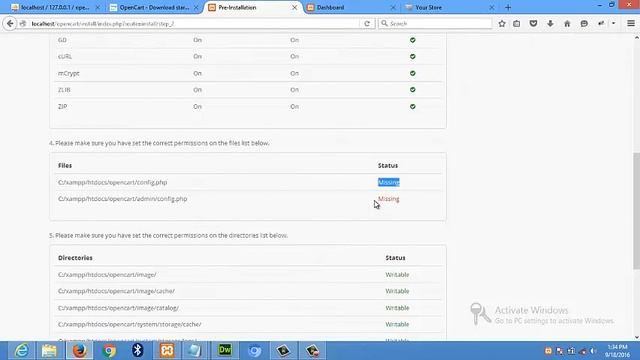
Task: Click the Pocket save icon
Action: (x=533, y=24)
